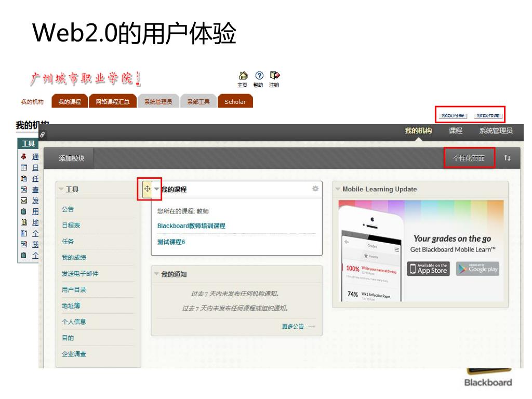Click the open book address icon in old 工具 list
The width and height of the screenshot is (532, 399).
(x=24, y=222)
